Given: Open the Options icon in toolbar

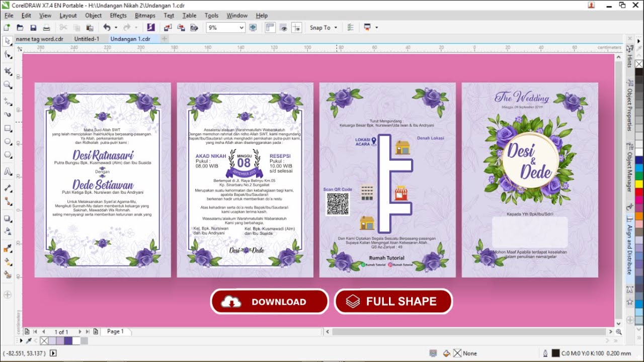Looking at the screenshot, I should point(351,28).
